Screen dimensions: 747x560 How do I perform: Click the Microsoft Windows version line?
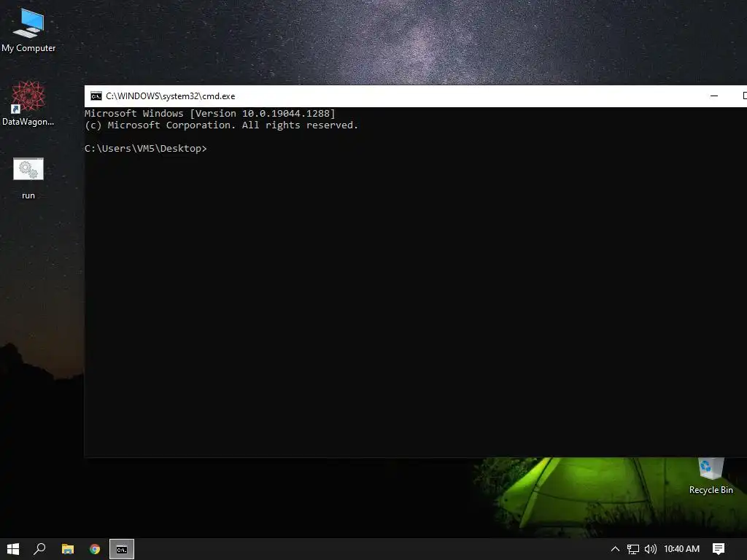[x=210, y=113]
